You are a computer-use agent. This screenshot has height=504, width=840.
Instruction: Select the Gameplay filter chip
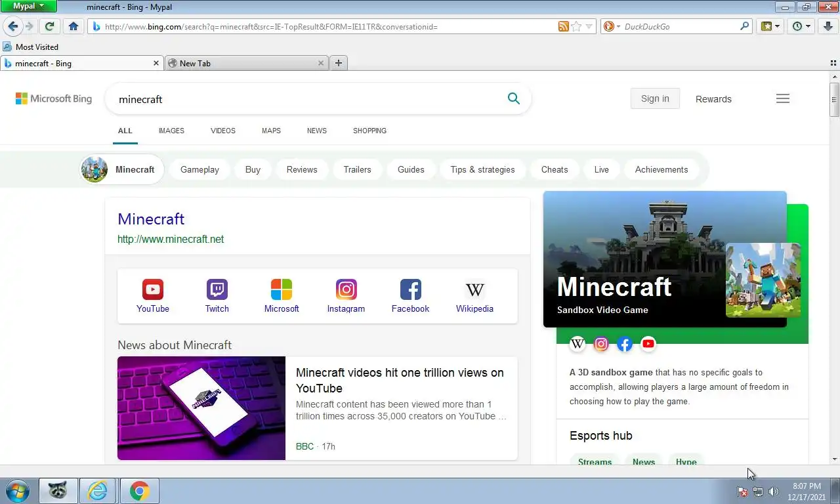[x=199, y=169]
